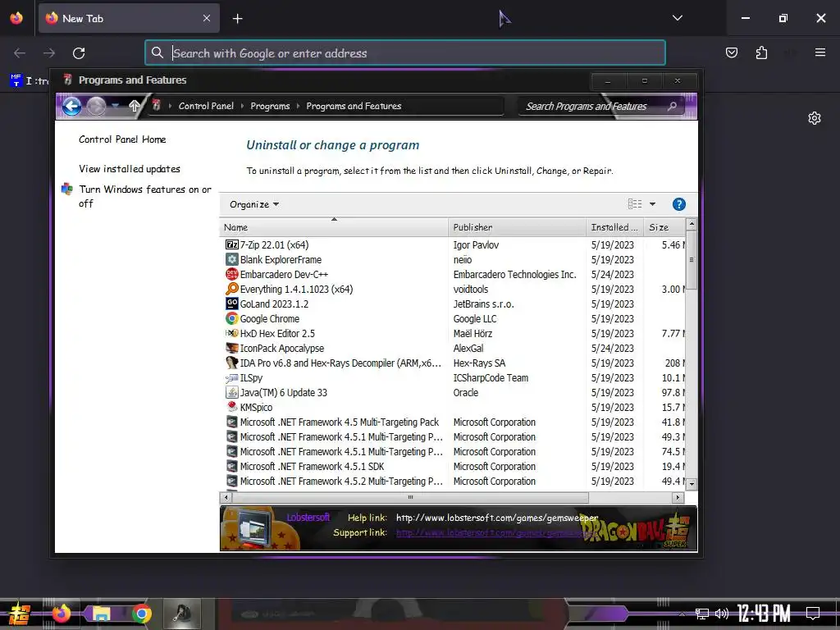Open Turn Windows features on or off

pos(144,196)
